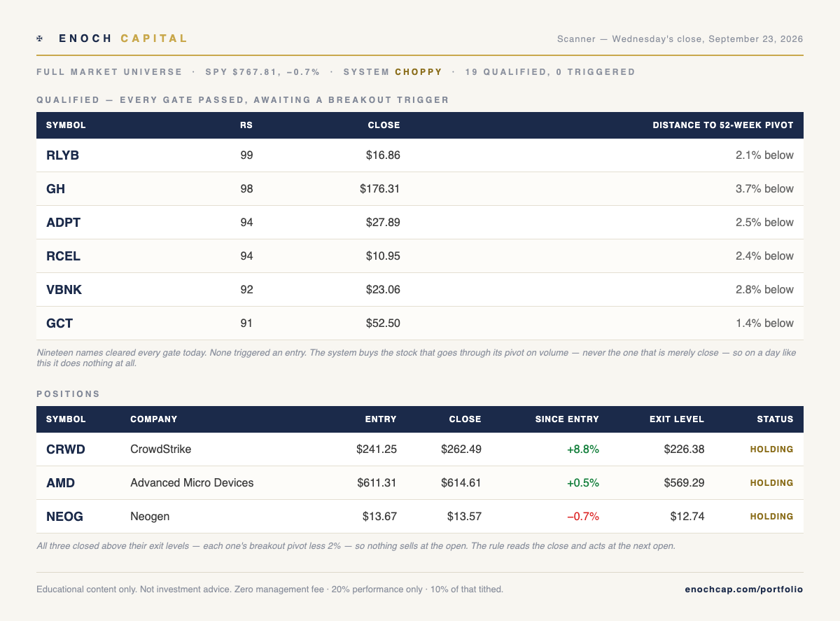Click the $614.61 close price
The height and width of the screenshot is (621, 840).
pyautogui.click(x=461, y=483)
